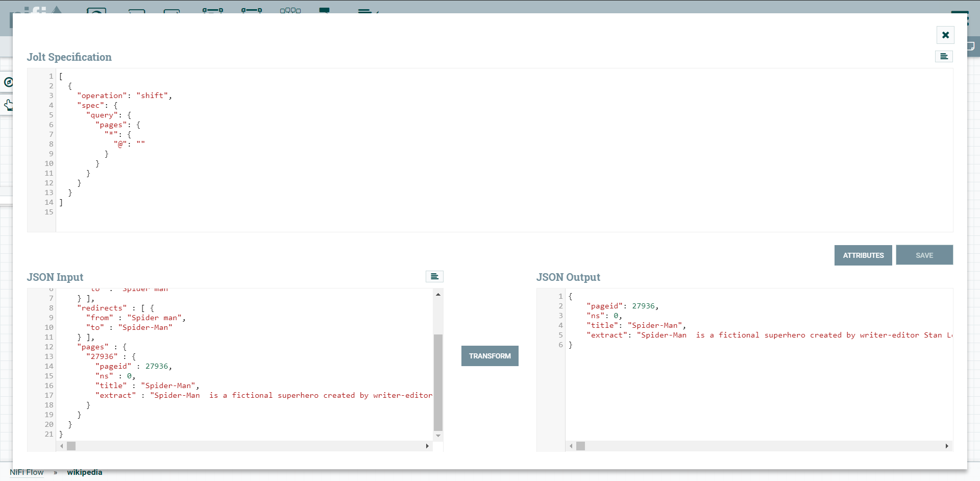Viewport: 980px width, 481px height.
Task: Click JSON Input scrollbar up arrow
Action: (438, 295)
